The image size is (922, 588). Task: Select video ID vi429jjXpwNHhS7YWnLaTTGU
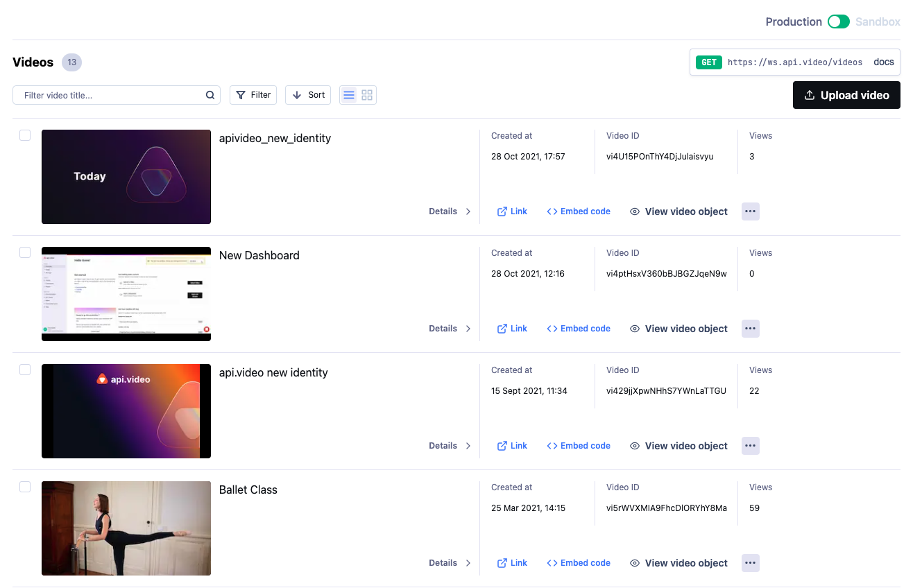tap(666, 391)
